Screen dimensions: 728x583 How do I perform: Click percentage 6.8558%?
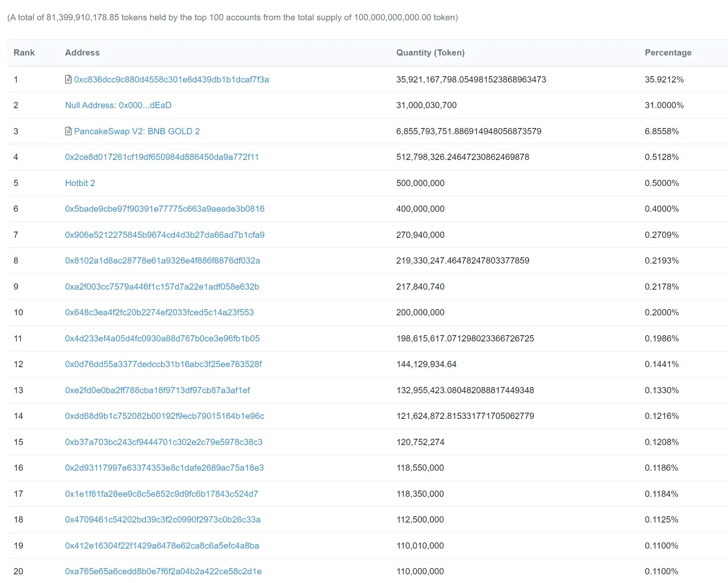[662, 131]
